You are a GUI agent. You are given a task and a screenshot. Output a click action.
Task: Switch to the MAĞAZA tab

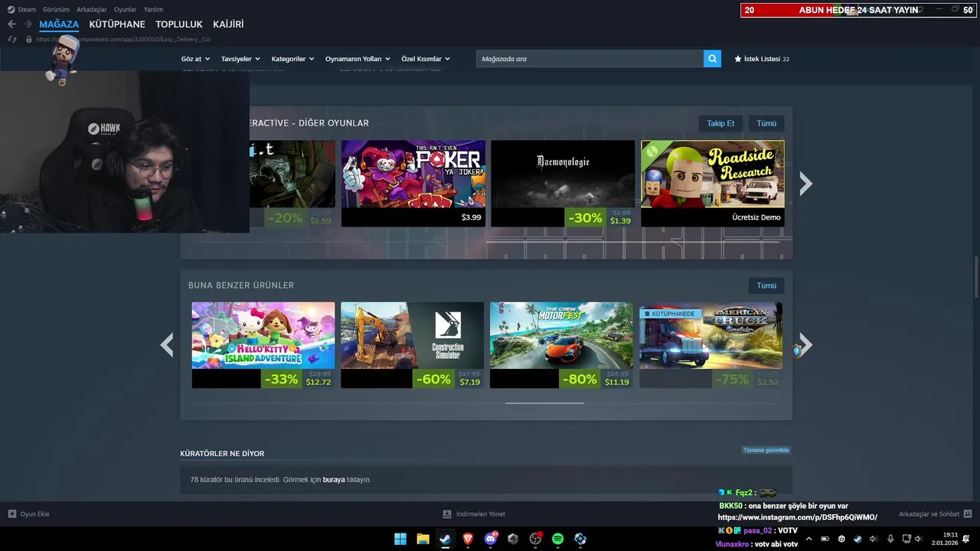(59, 24)
